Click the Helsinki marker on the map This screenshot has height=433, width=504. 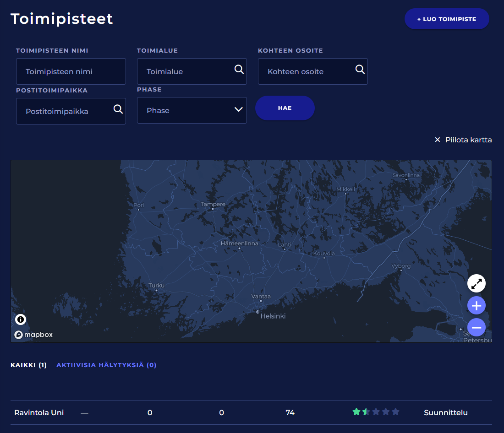[x=257, y=312]
